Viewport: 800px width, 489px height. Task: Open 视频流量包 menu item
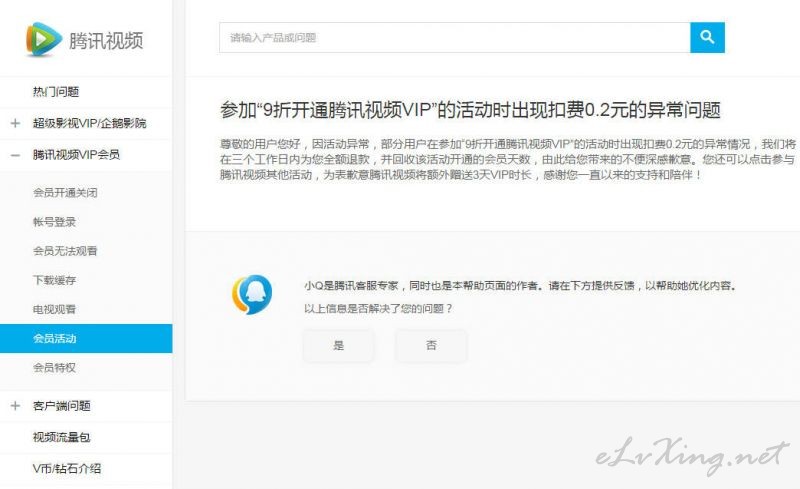[62, 437]
